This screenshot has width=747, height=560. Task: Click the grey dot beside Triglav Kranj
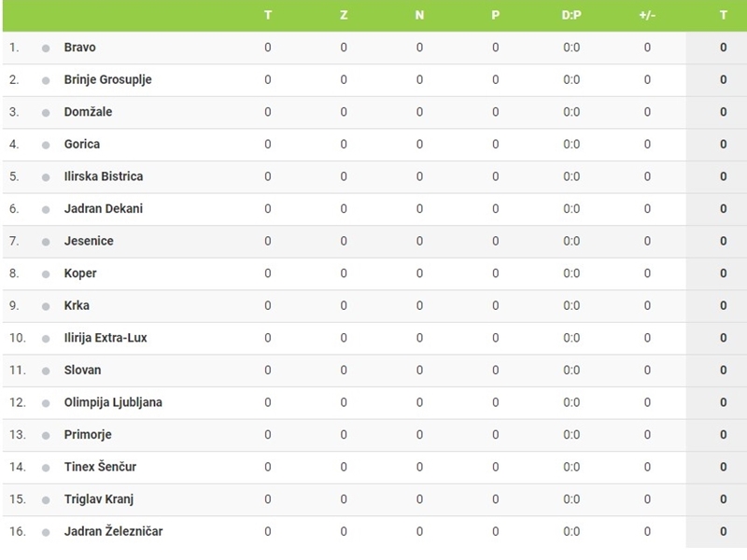pyautogui.click(x=46, y=500)
